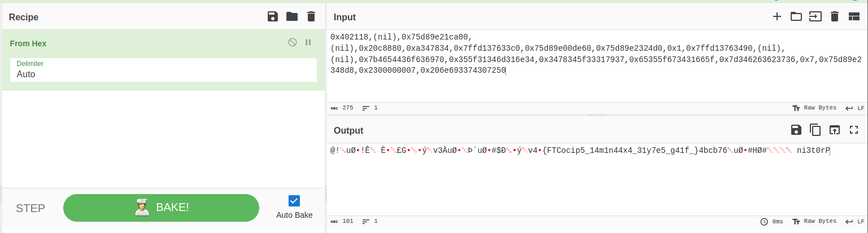This screenshot has width=868, height=233.
Task: Pause at From Hex breakpoint
Action: click(308, 42)
